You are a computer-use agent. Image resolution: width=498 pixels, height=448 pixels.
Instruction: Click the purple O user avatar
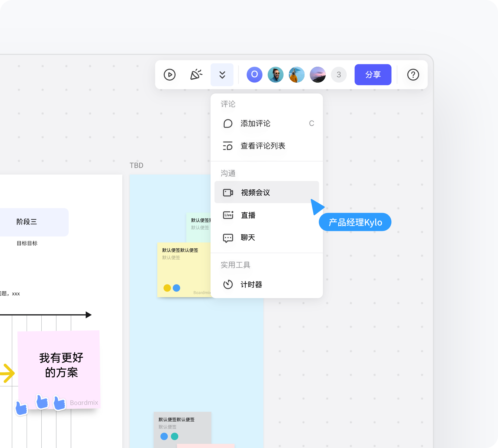tap(254, 75)
